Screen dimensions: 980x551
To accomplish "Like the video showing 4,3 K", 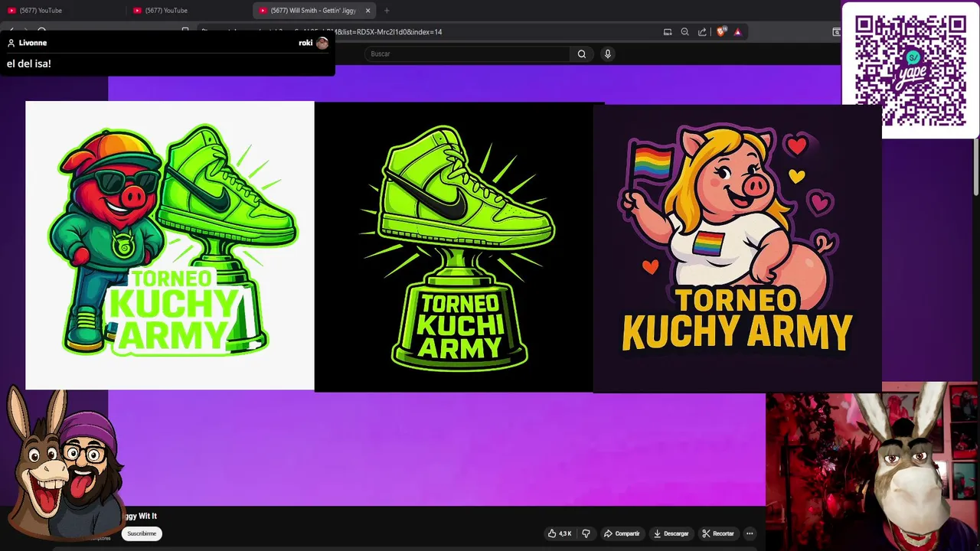I will click(560, 533).
